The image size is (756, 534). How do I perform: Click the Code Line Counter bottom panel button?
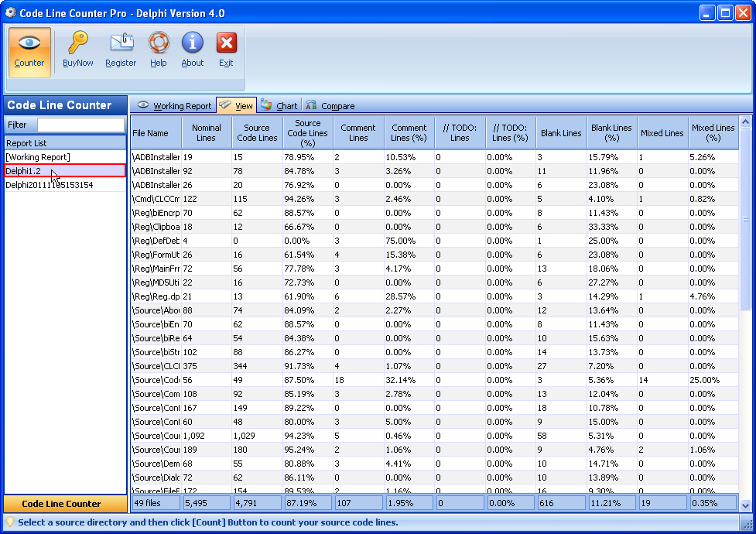point(62,504)
